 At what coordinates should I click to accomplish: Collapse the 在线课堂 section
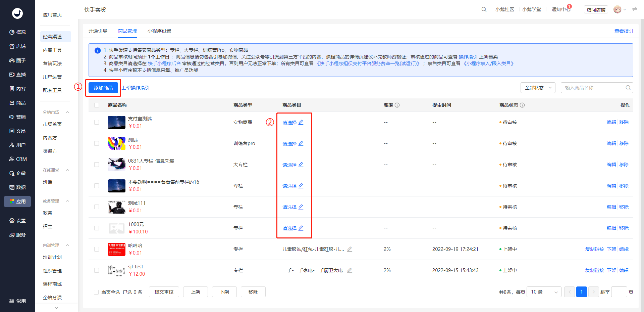pos(67,170)
